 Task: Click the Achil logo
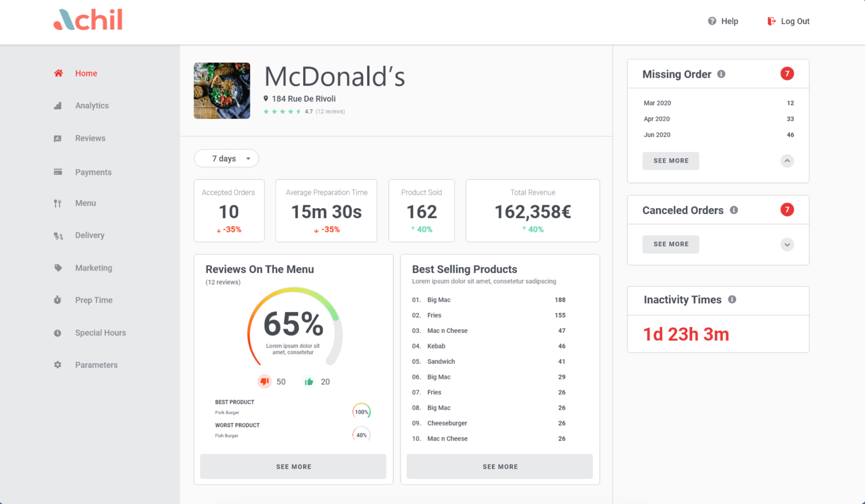coord(88,20)
